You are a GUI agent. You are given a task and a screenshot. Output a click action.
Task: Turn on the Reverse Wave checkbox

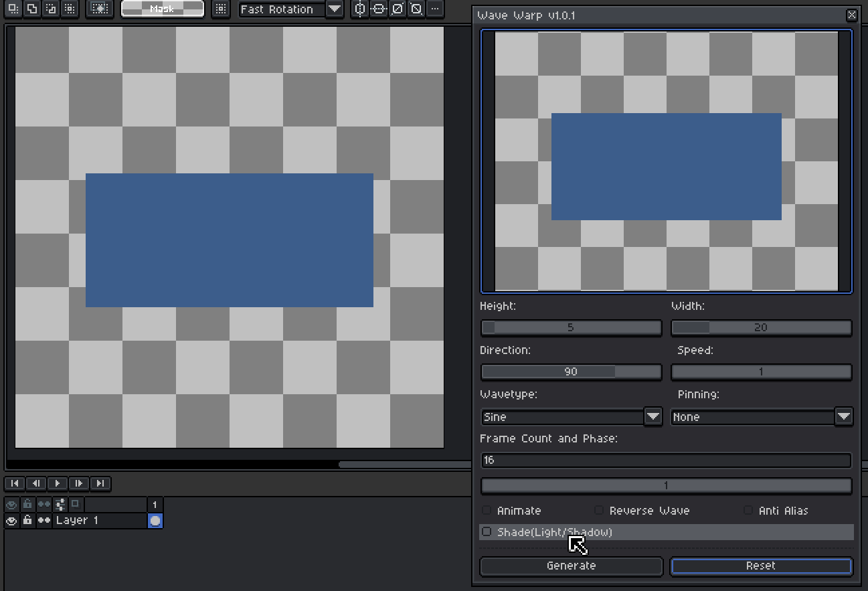click(x=600, y=511)
